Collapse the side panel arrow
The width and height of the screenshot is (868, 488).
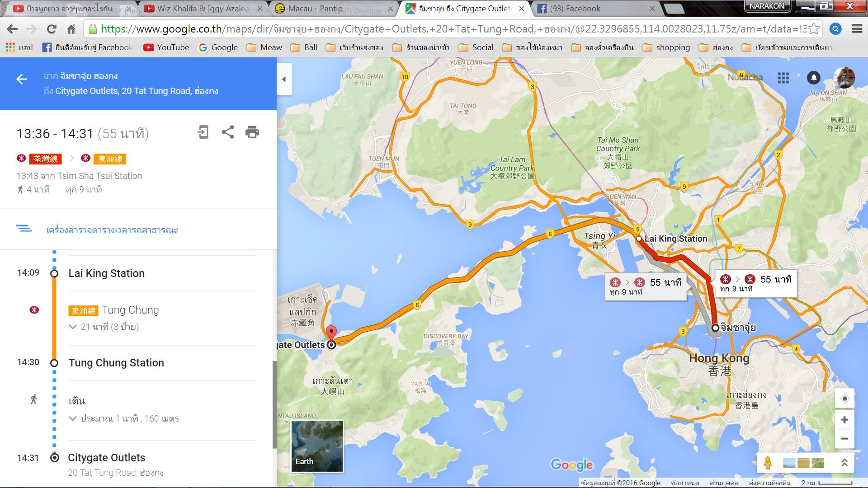284,79
